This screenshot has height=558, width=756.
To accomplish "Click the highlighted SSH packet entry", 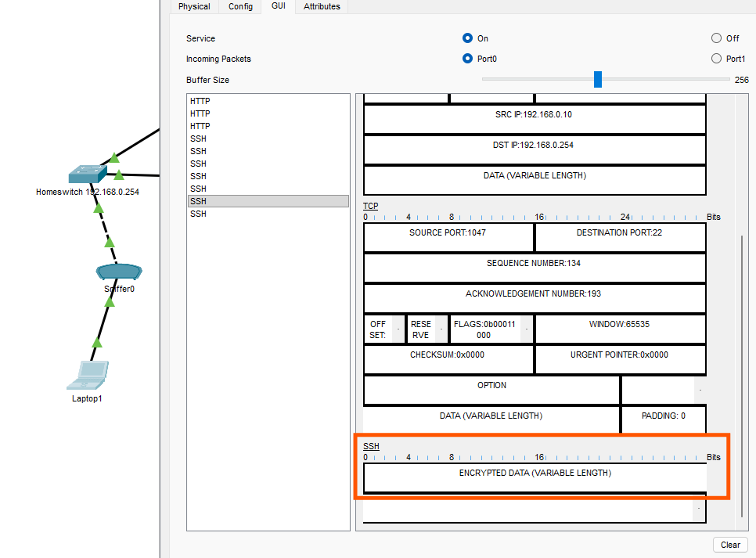I will pos(199,201).
